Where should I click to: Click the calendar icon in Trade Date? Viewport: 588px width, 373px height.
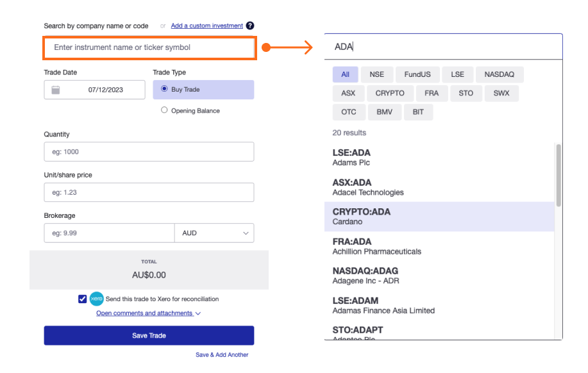(56, 90)
